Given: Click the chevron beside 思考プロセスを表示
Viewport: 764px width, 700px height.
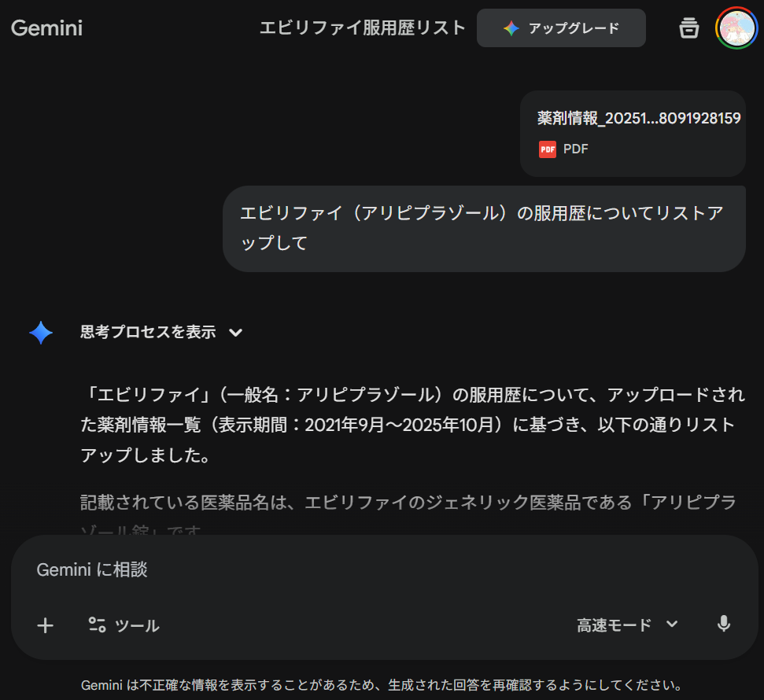Looking at the screenshot, I should tap(235, 333).
